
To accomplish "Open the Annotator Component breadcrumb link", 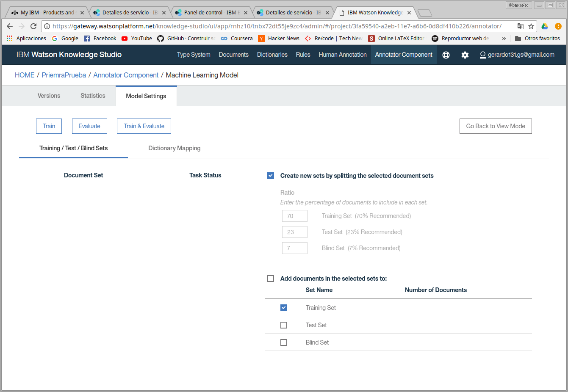I will [x=126, y=75].
